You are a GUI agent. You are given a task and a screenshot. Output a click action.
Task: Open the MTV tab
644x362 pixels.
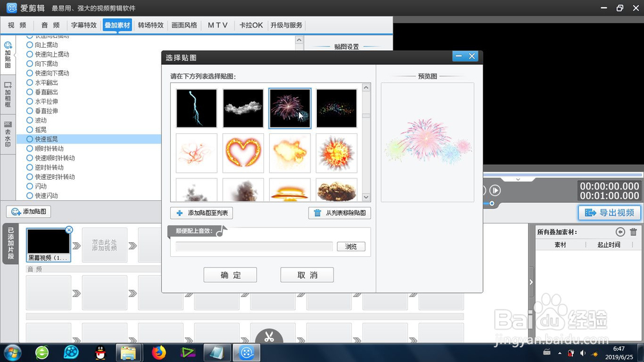218,25
